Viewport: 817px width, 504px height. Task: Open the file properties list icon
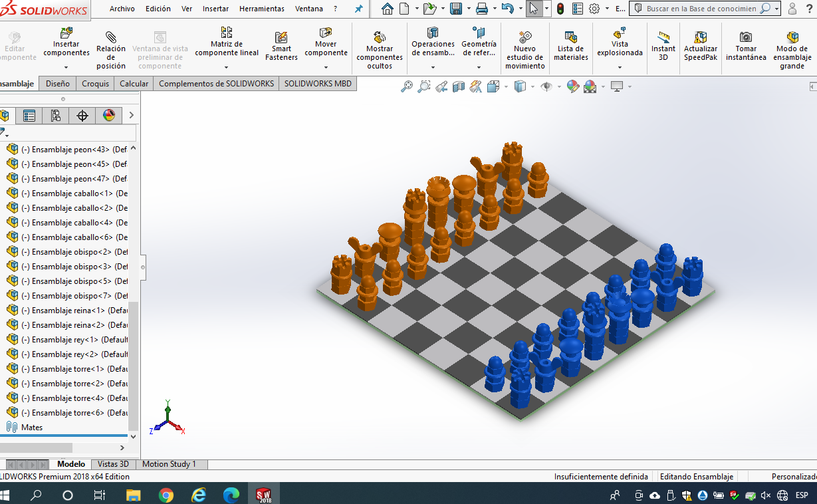pos(578,9)
